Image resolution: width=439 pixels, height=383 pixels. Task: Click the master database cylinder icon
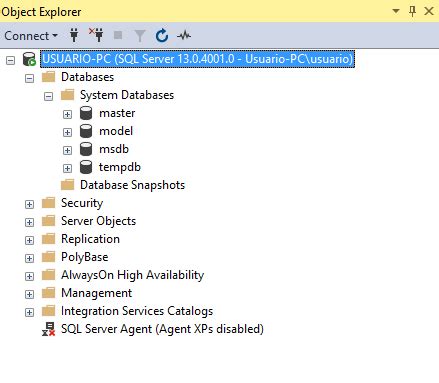click(86, 113)
